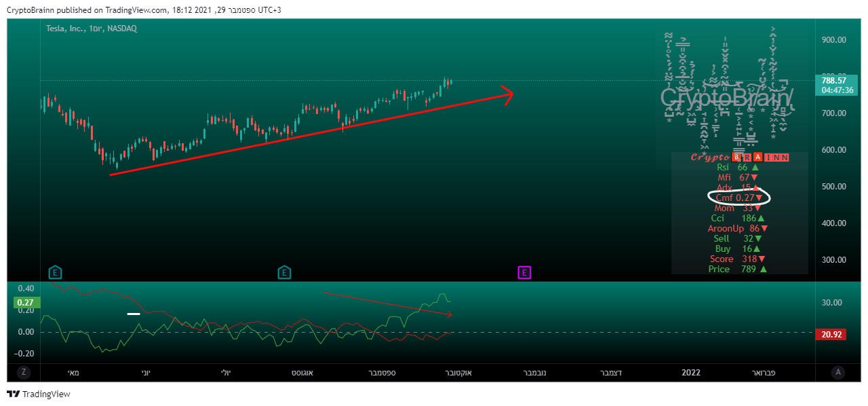868x406 pixels.
Task: Click the 2022 year label
Action: point(691,373)
